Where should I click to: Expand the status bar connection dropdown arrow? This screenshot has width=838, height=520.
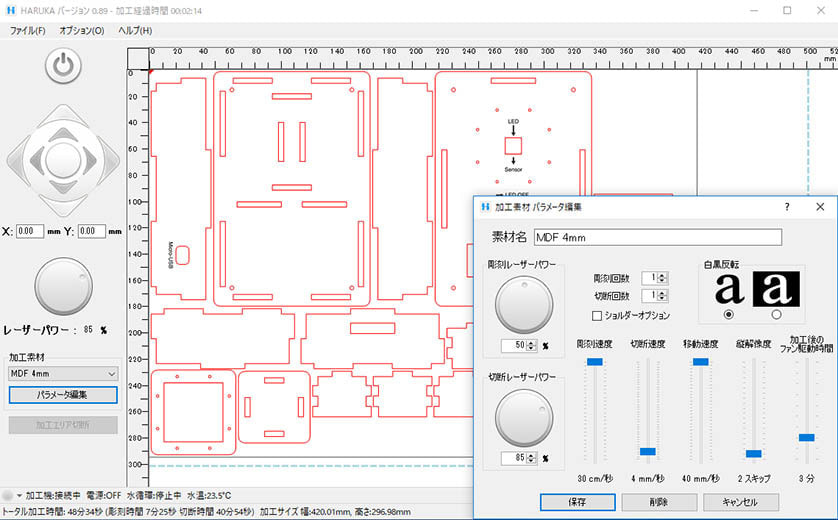point(19,496)
